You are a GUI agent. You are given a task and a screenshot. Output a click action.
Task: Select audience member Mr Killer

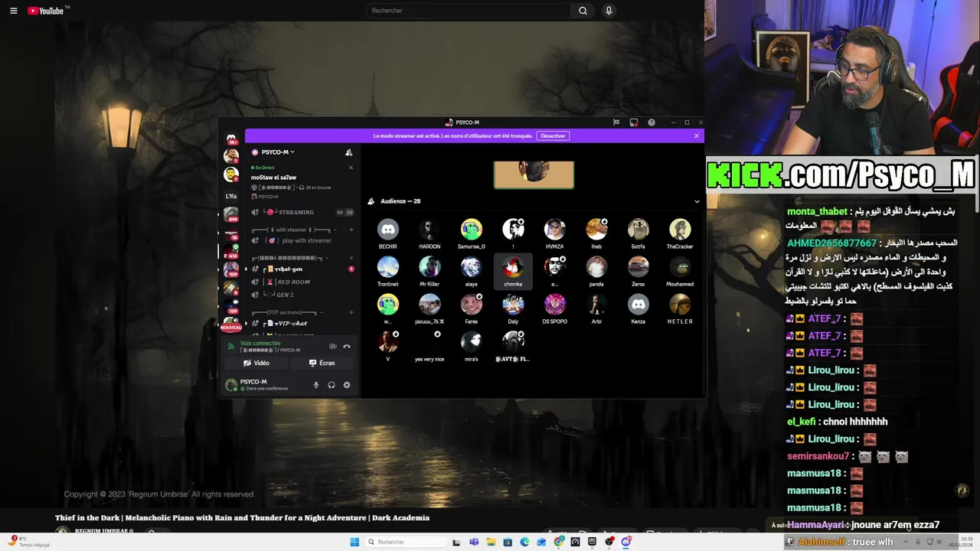point(430,271)
